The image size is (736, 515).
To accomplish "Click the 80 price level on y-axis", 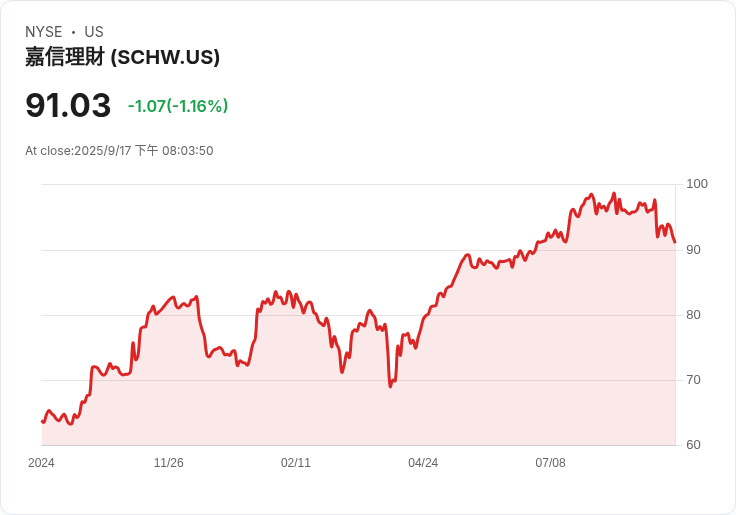I will (x=693, y=315).
